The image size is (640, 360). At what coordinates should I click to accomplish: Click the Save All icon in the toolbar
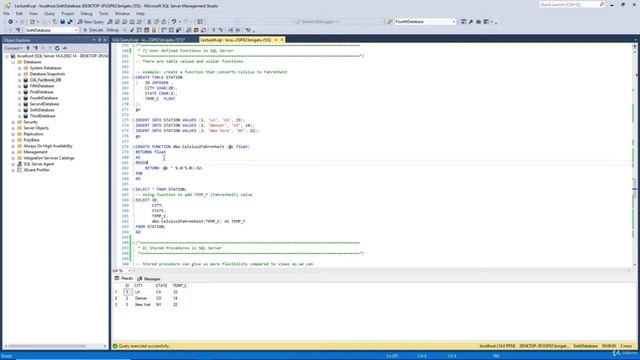[70, 22]
